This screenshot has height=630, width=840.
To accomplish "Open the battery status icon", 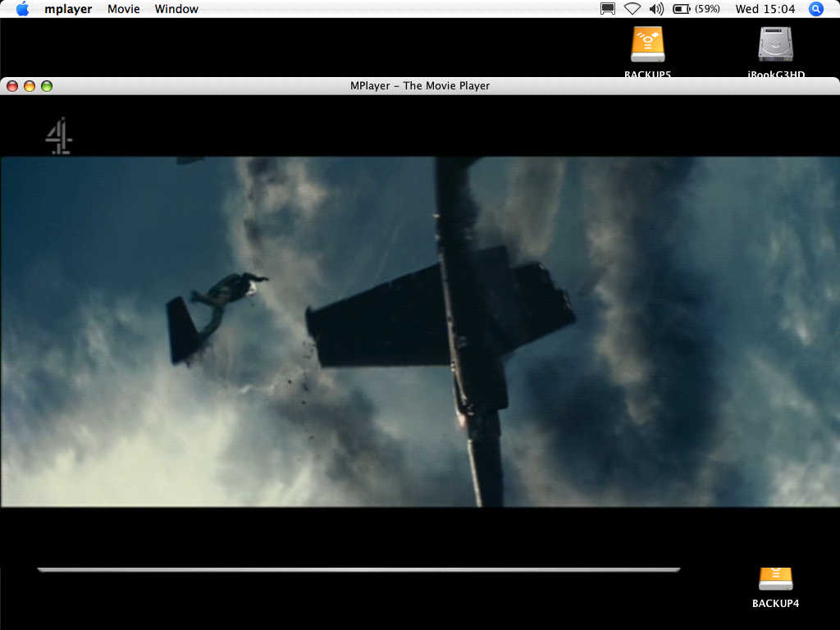I will point(682,8).
